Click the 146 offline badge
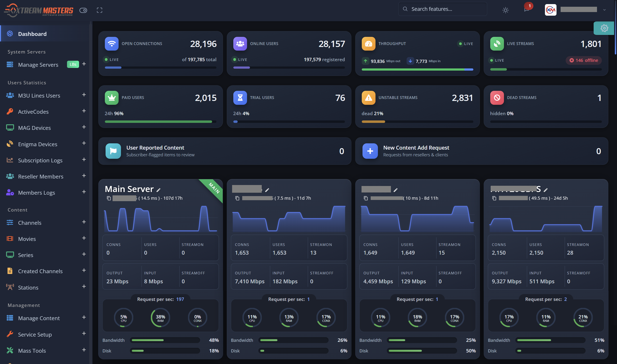The height and width of the screenshot is (364, 617). click(584, 60)
